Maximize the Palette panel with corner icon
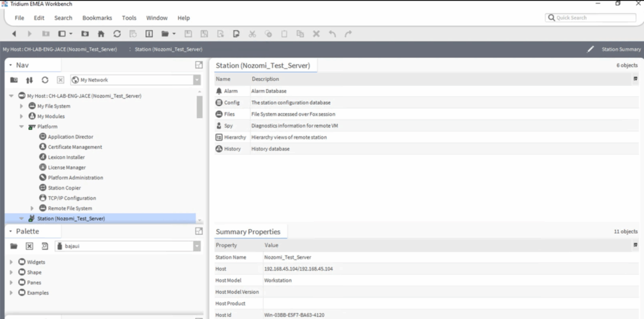This screenshot has height=319, width=644. click(199, 231)
